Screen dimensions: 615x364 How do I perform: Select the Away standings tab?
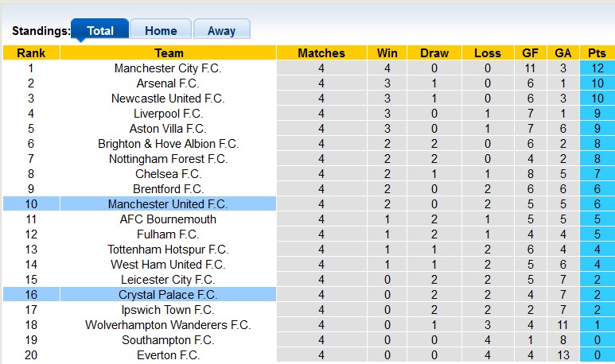[221, 30]
